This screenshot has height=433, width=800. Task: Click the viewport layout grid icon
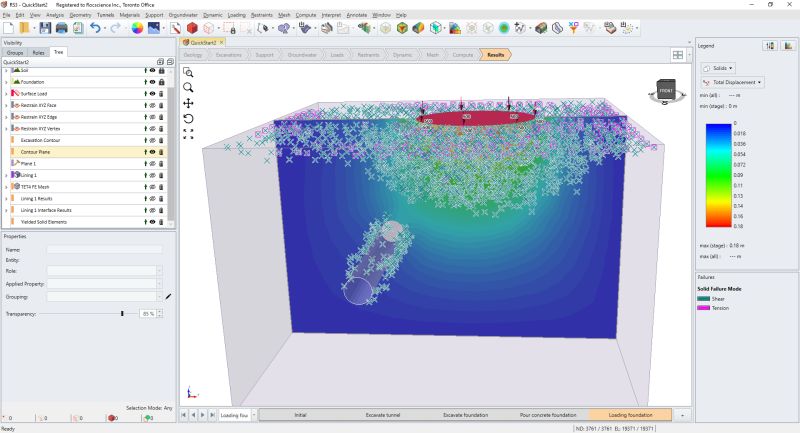tap(678, 55)
